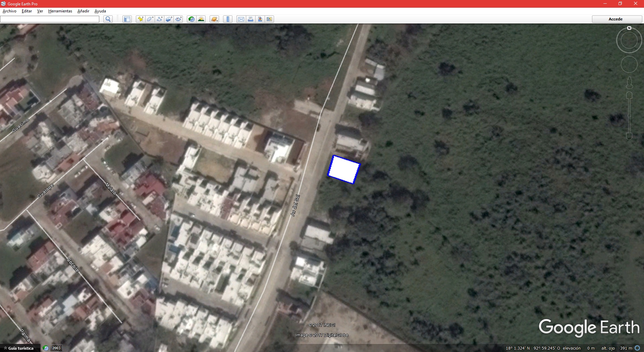644x352 pixels.
Task: Open the planet switcher dropdown
Action: [x=214, y=19]
